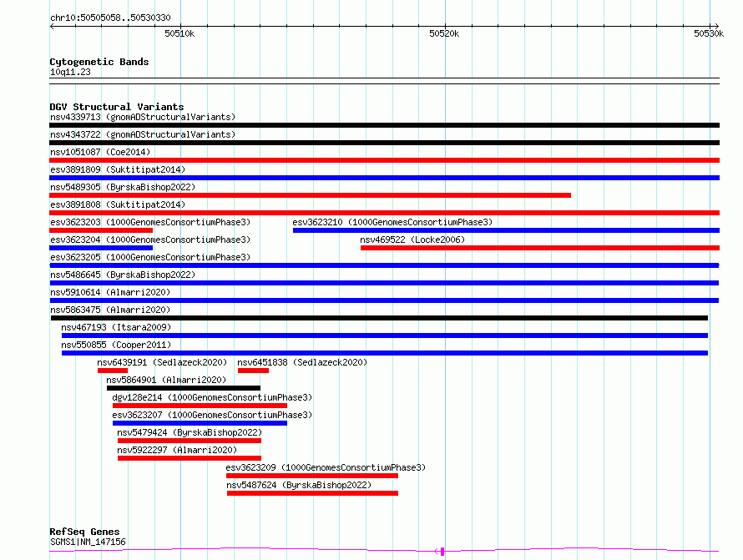The height and width of the screenshot is (560, 743).
Task: Click the blue bar under esv3891809
Action: click(x=384, y=178)
